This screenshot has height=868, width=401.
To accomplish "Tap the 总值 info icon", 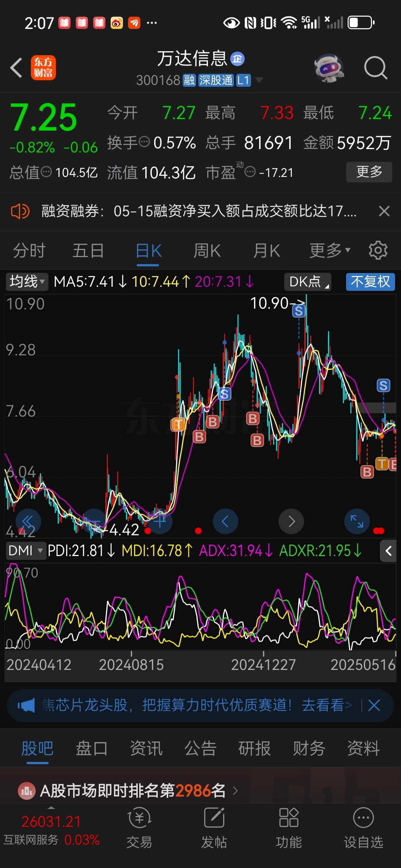I will click(46, 172).
